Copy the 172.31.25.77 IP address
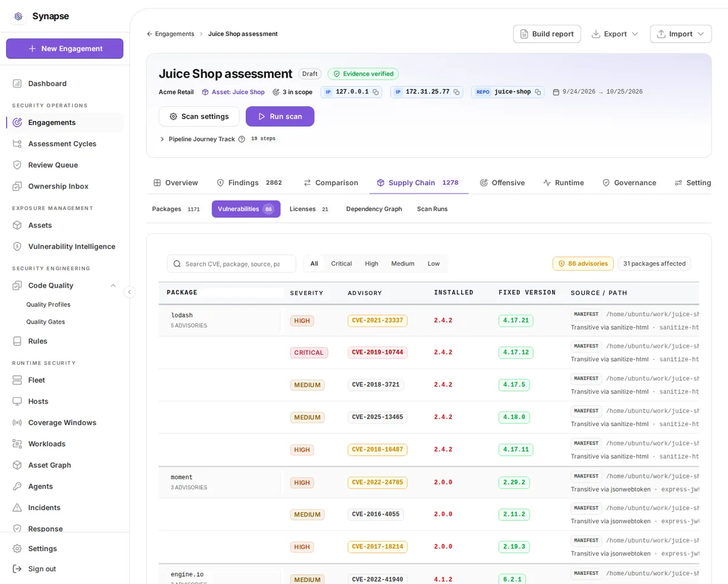 (456, 92)
